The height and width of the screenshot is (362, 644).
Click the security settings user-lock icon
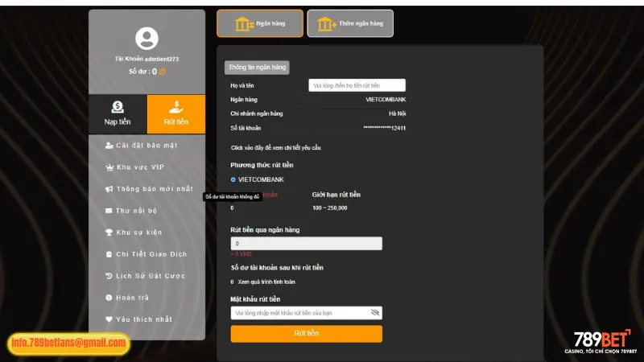109,146
